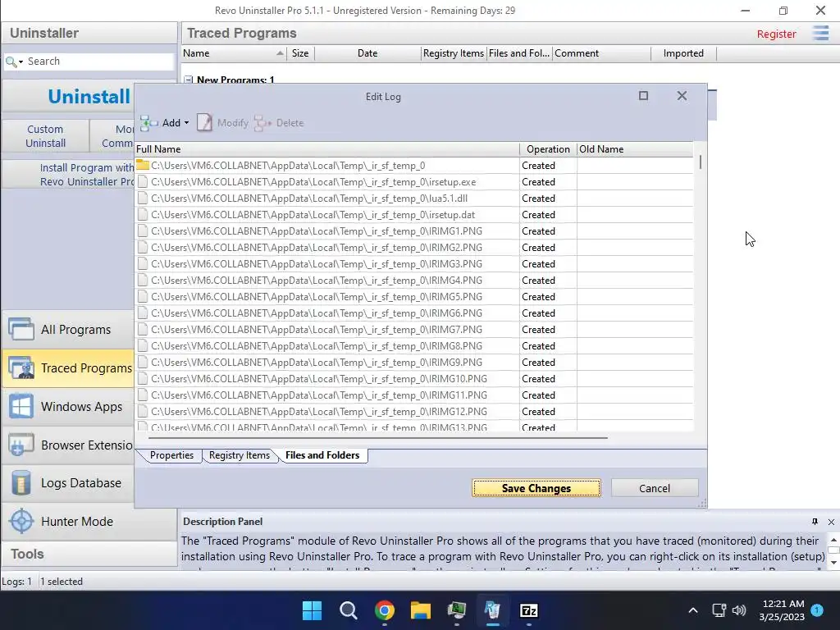Switch to the Properties tab
Image resolution: width=840 pixels, height=630 pixels.
pos(171,454)
